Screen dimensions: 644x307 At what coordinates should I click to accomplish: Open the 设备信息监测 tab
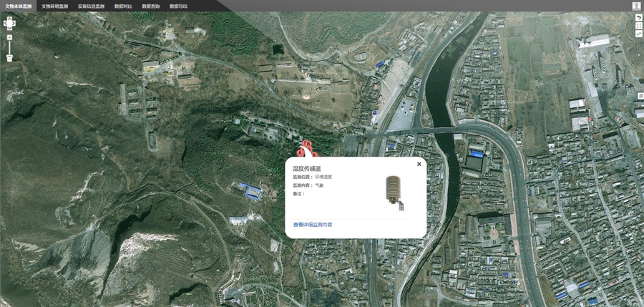point(91,6)
